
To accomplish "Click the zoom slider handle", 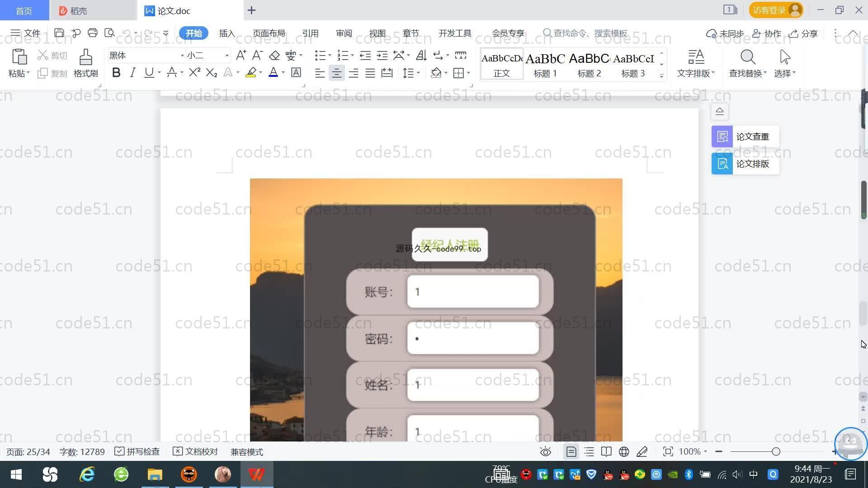I will [776, 451].
